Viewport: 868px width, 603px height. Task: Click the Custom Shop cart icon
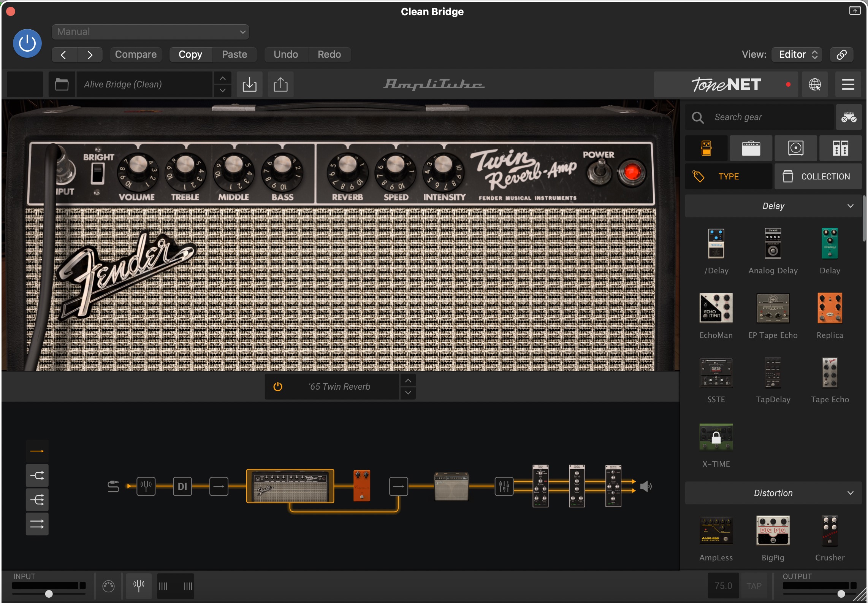coord(849,117)
